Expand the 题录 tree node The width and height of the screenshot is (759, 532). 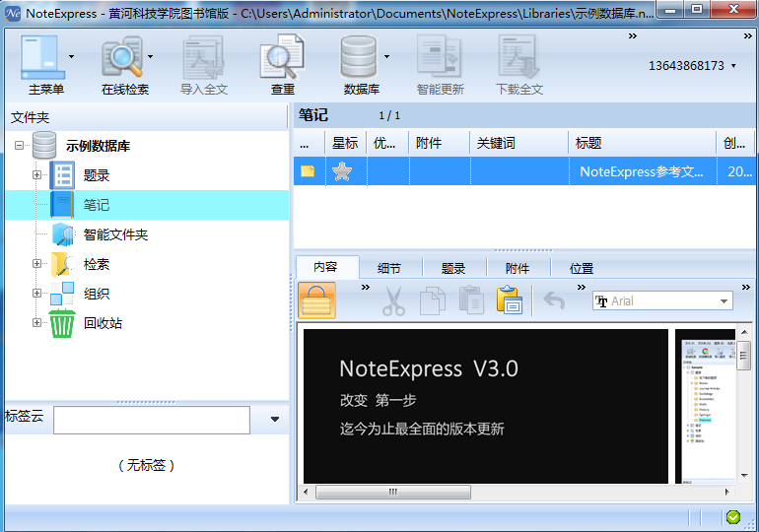pos(37,175)
